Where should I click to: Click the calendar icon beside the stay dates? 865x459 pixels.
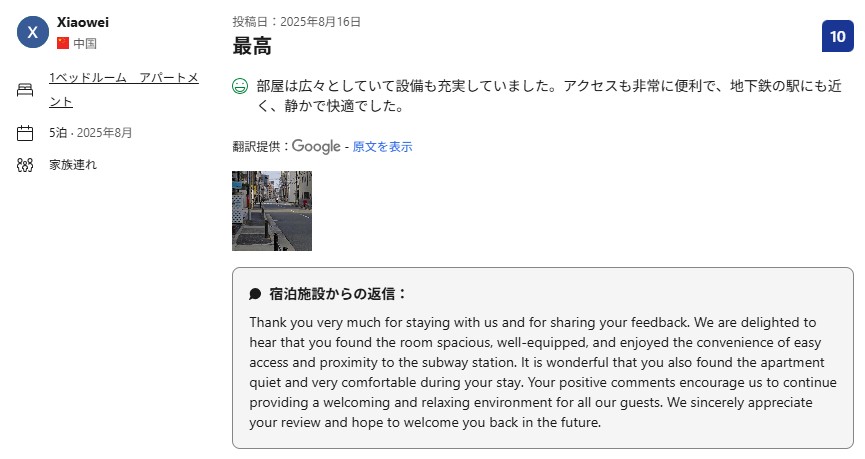click(25, 133)
